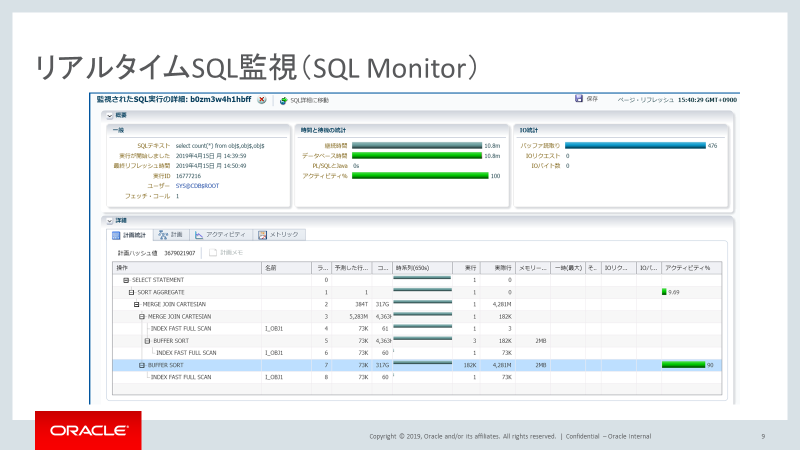Screen dimensions: 800x450
Task: Collapse the 詳細 section
Action: coord(110,221)
